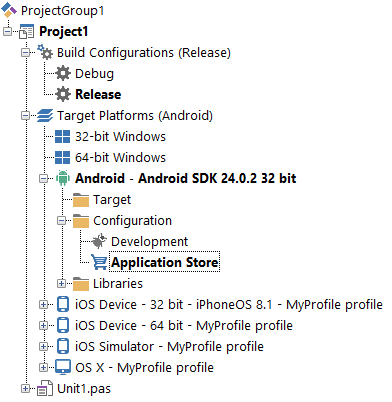Click the 32-bit Windows logo icon
392x402 pixels.
[62, 136]
